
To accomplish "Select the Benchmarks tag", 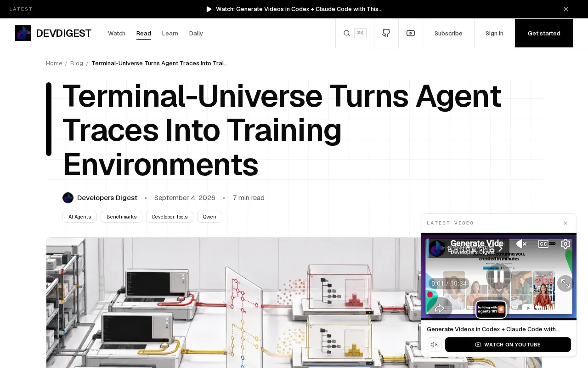I will 122,217.
